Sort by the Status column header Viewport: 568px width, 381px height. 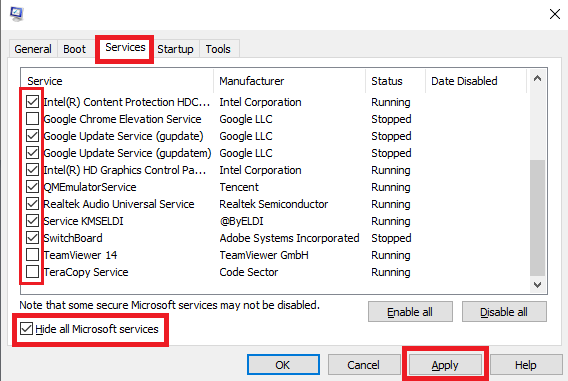396,81
